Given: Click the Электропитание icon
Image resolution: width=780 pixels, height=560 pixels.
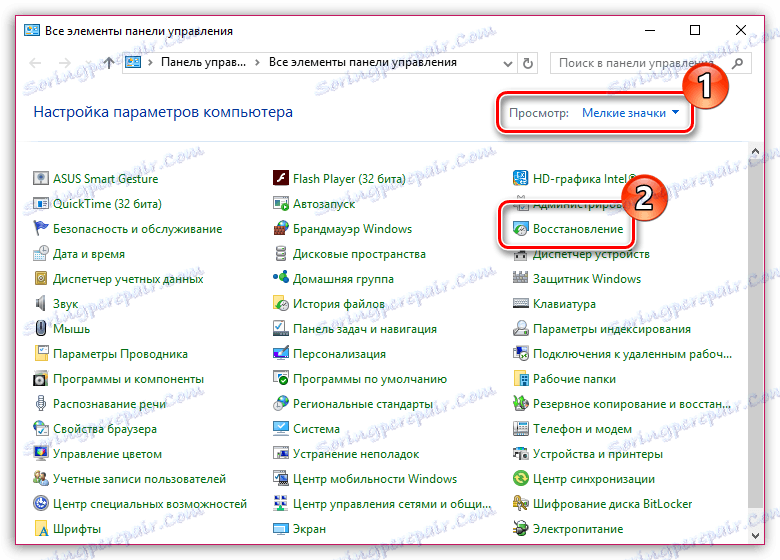Looking at the screenshot, I should [520, 529].
